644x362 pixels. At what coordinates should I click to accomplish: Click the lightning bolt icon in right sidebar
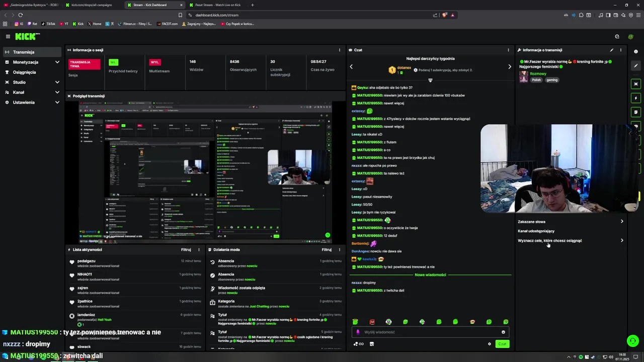[x=636, y=98]
